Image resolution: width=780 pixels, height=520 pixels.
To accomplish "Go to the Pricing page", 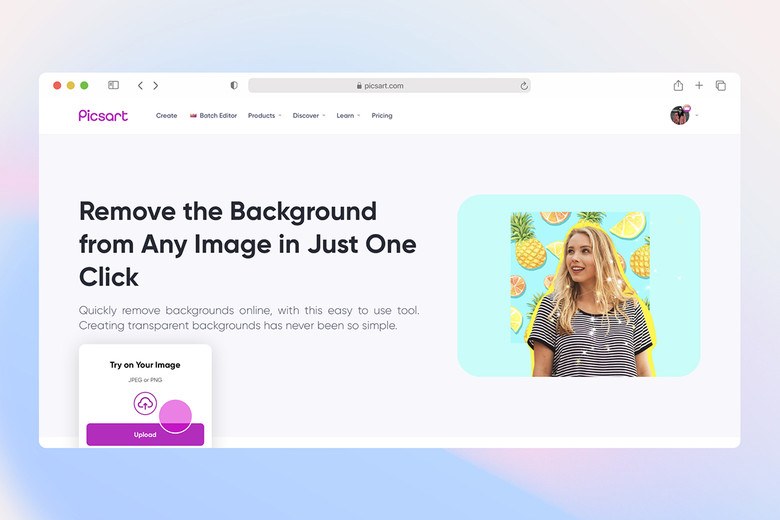I will coord(382,116).
